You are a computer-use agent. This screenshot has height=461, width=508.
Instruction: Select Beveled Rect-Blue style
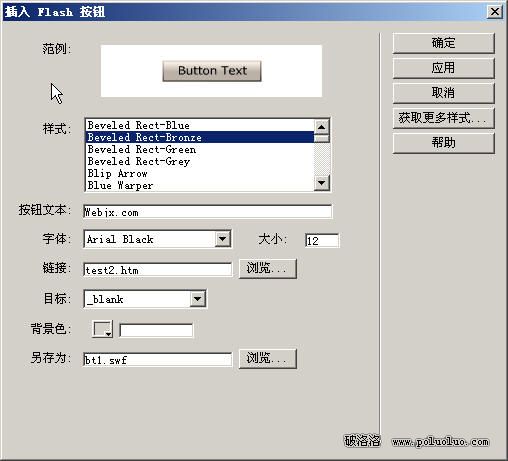coord(200,125)
